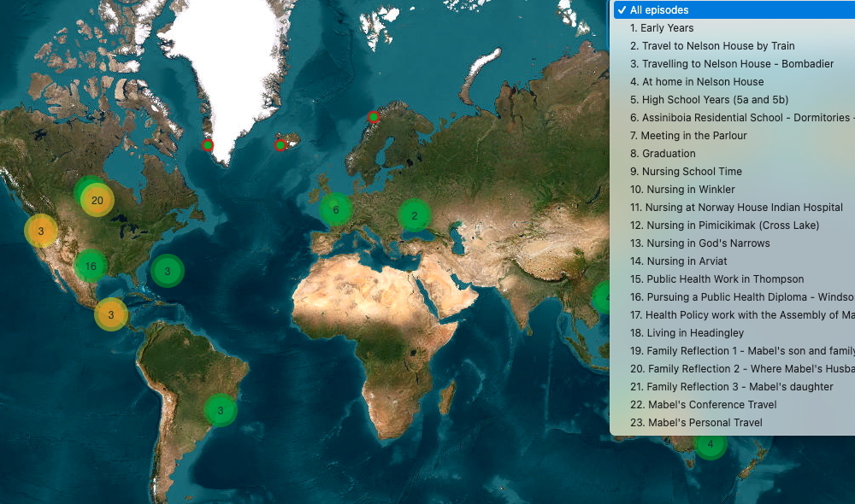Screen dimensions: 855x504
Task: Open the green 3 cluster in the Atlantic Ocean
Action: (168, 272)
